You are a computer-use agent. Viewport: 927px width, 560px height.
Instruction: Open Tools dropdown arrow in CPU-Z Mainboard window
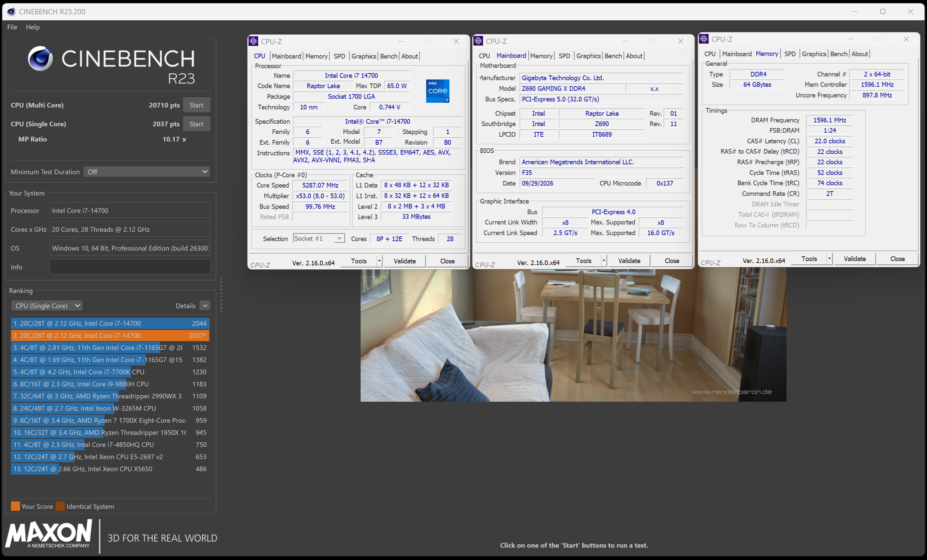pos(604,260)
